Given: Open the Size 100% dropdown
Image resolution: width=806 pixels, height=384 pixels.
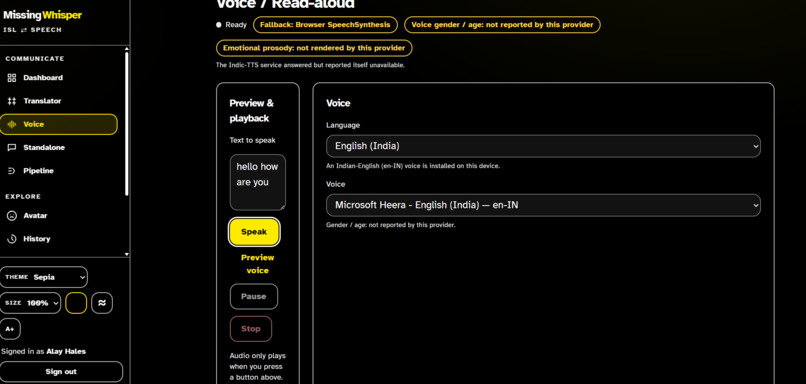Looking at the screenshot, I should pos(30,303).
